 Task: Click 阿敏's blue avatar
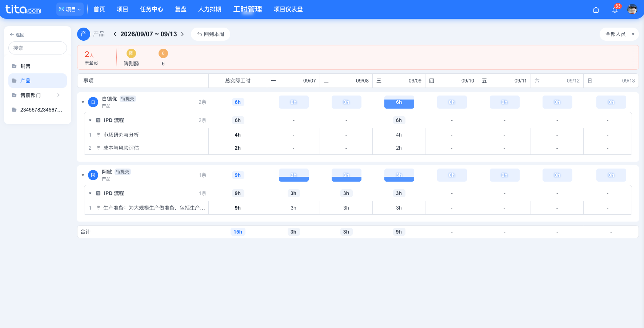click(x=93, y=175)
